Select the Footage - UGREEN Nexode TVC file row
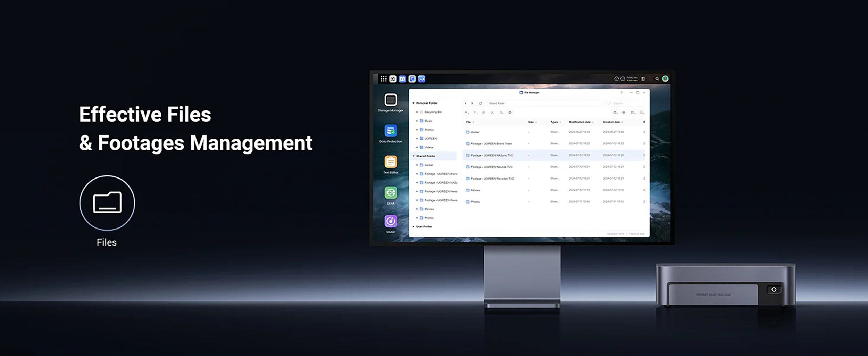868x356 pixels. 554,167
